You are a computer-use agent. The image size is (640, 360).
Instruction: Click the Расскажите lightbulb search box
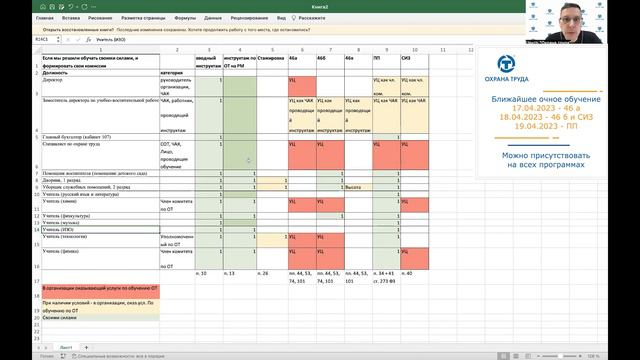click(309, 18)
